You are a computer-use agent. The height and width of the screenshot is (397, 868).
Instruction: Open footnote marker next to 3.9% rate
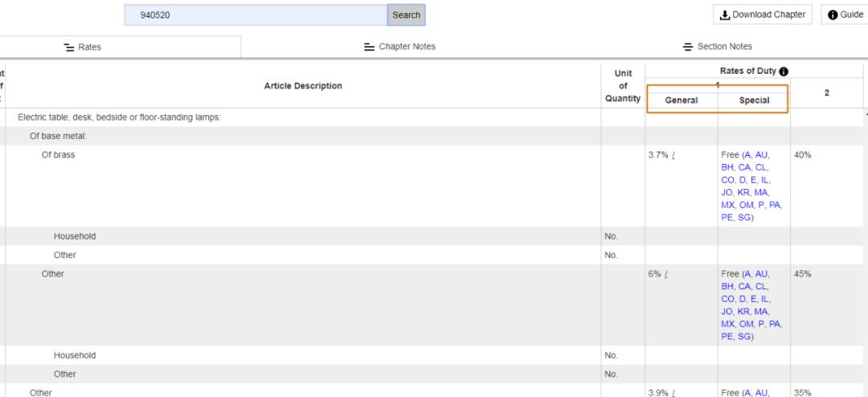672,393
